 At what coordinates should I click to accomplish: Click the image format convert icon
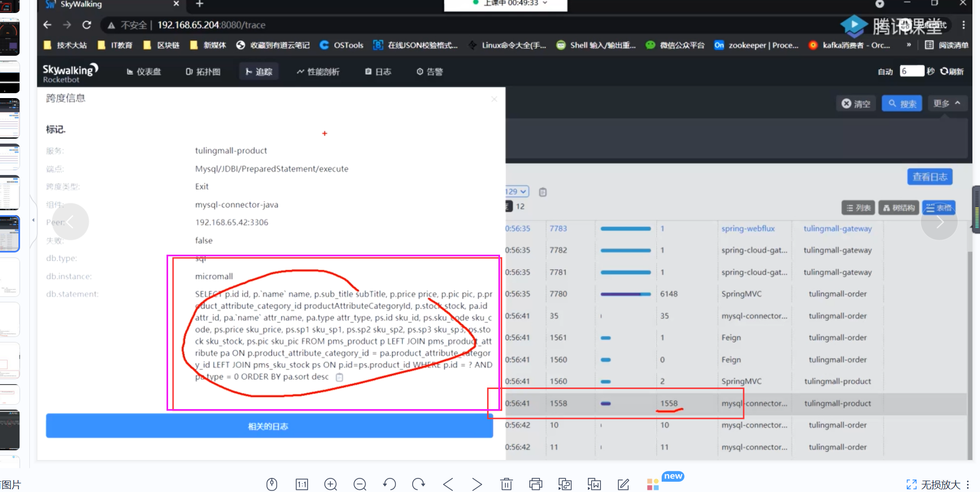tap(565, 484)
